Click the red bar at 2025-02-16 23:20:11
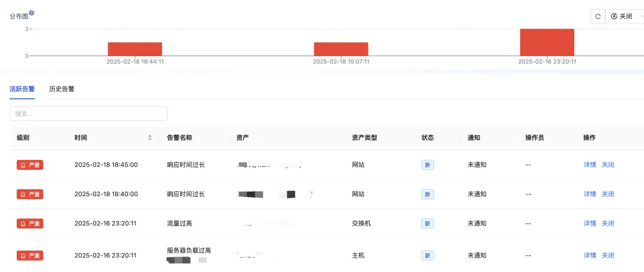 pyautogui.click(x=547, y=42)
